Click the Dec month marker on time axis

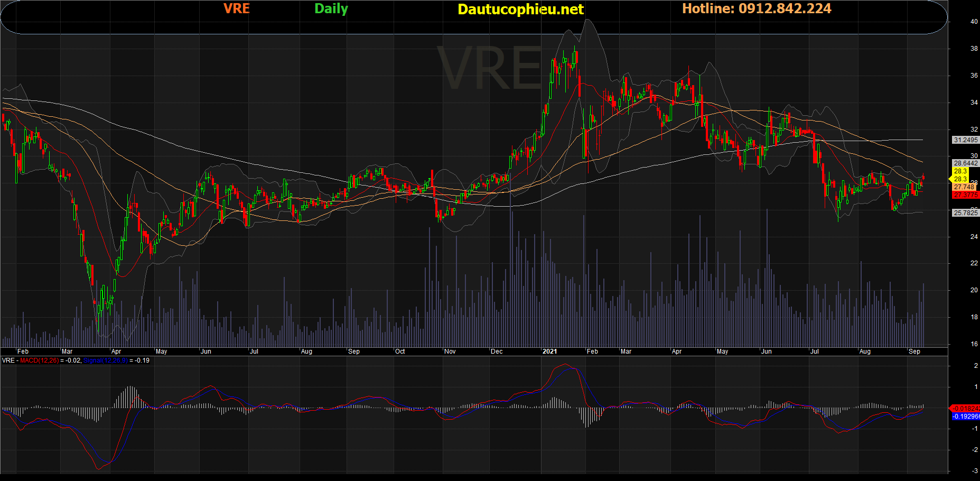497,351
